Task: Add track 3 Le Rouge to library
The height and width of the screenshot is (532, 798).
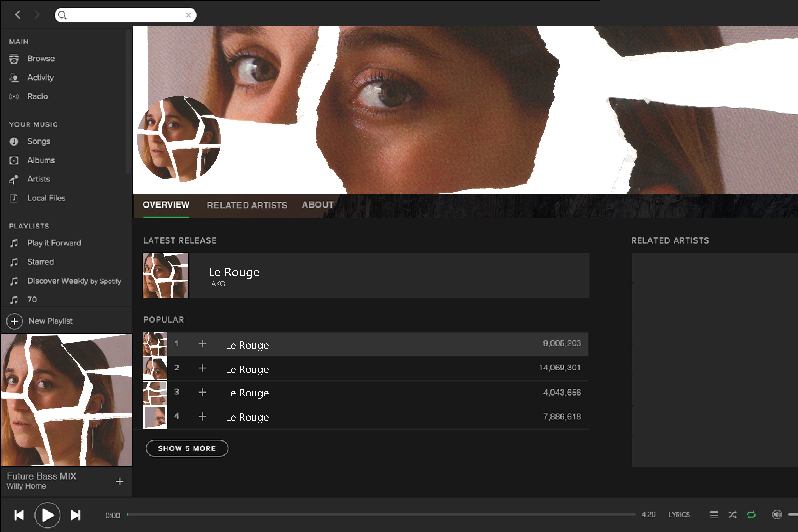Action: tap(202, 392)
